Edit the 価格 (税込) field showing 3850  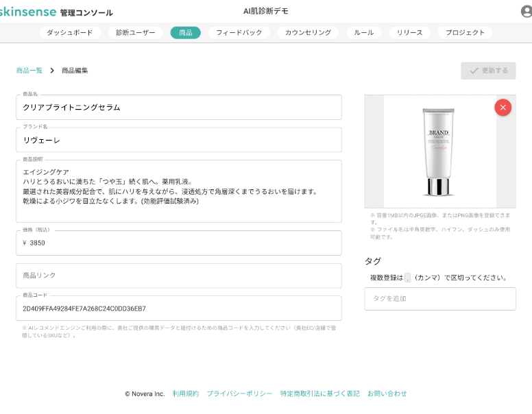click(179, 243)
